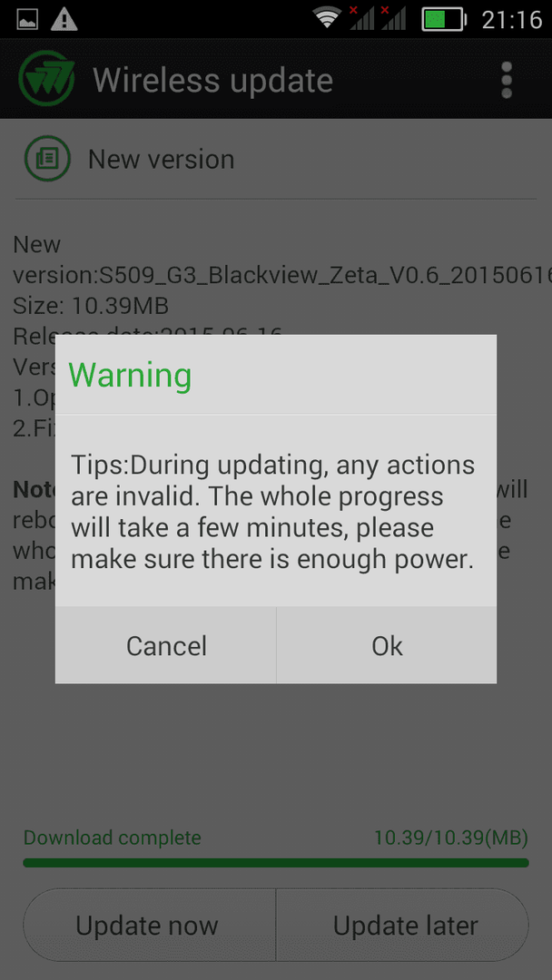Tap the Update now button
This screenshot has height=980, width=552.
tap(149, 925)
